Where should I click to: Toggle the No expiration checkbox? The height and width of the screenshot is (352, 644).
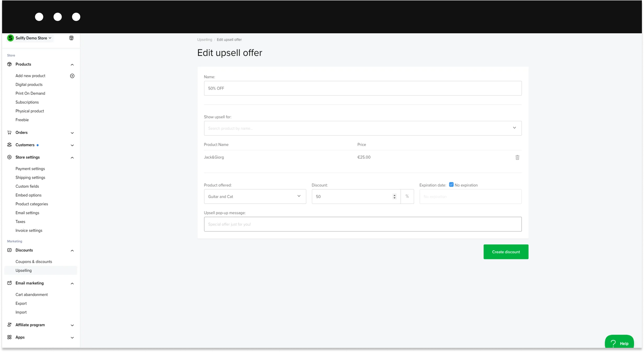point(451,185)
